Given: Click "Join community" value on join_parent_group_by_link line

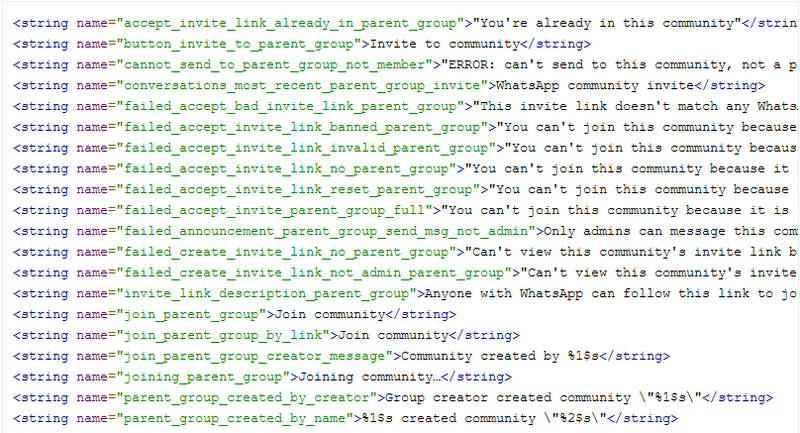Looking at the screenshot, I should (x=393, y=336).
